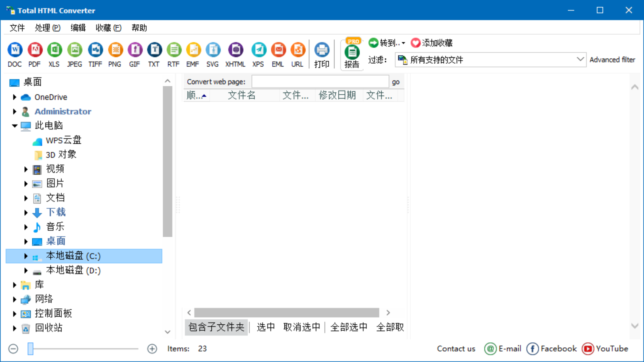Click the file list horizontal scrollbar
Screen dimensions: 644x362
[287, 313]
